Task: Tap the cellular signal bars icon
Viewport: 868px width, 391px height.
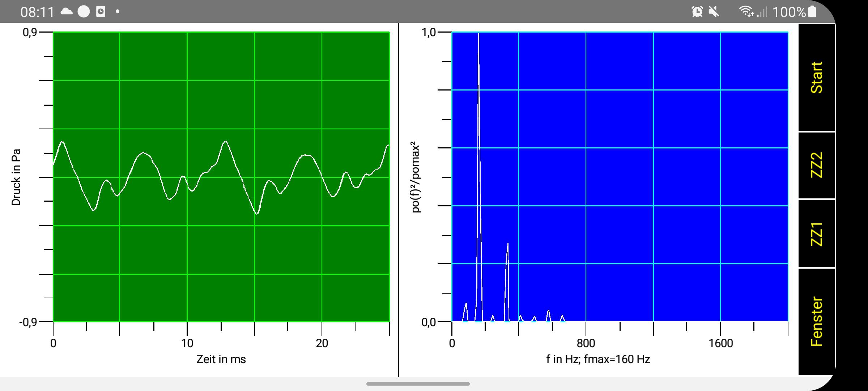Action: (762, 12)
